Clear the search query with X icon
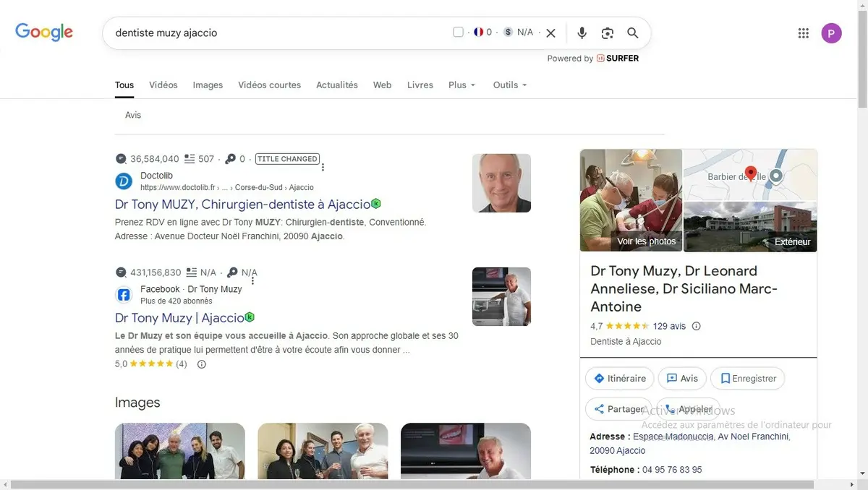 click(x=550, y=33)
